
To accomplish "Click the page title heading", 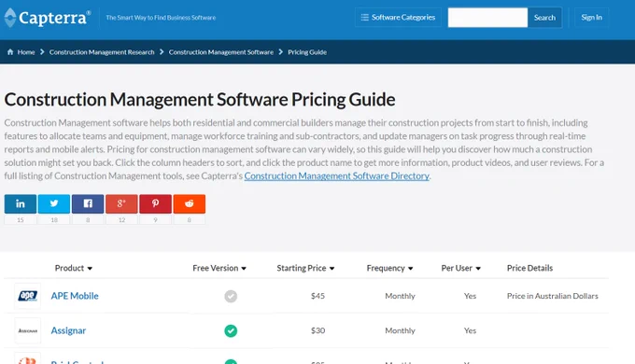I will pos(200,100).
